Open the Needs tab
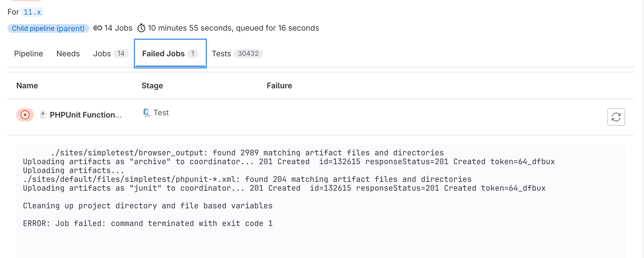The height and width of the screenshot is (258, 644). click(68, 54)
